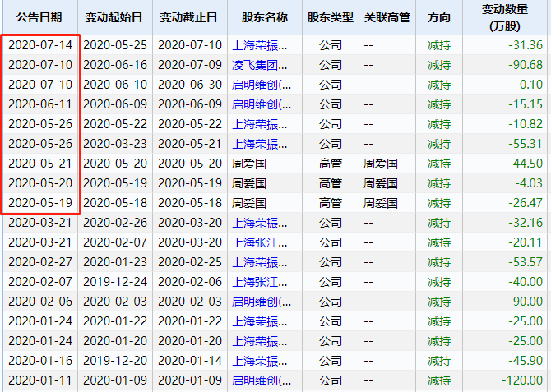Open 上海荣振 link in the -53.57 row

click(x=260, y=262)
